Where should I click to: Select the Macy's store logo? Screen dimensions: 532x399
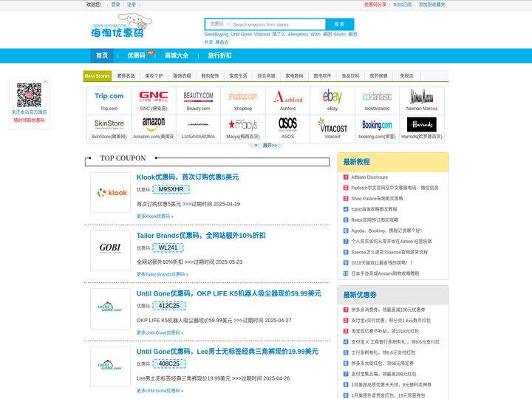243,125
